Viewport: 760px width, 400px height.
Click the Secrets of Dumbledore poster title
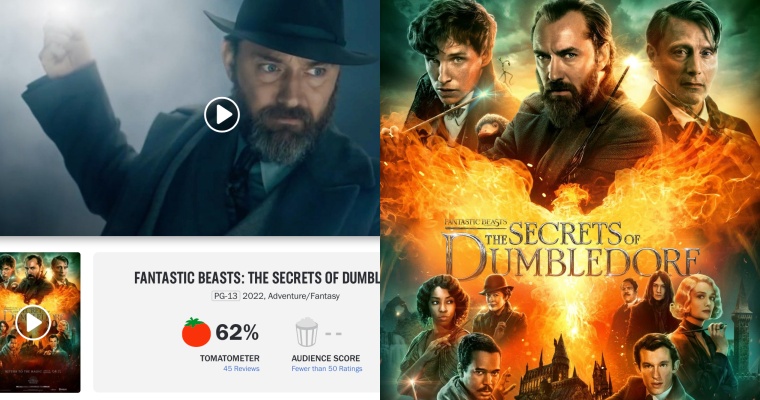tap(572, 252)
